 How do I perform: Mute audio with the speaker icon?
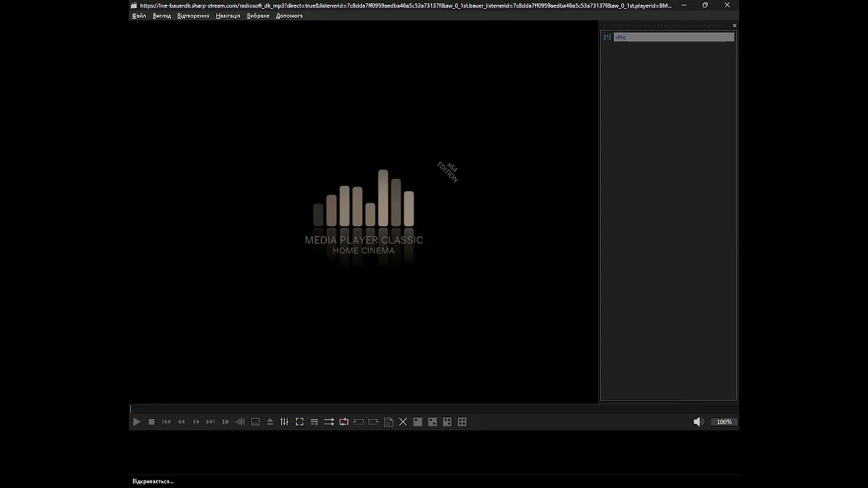point(698,422)
